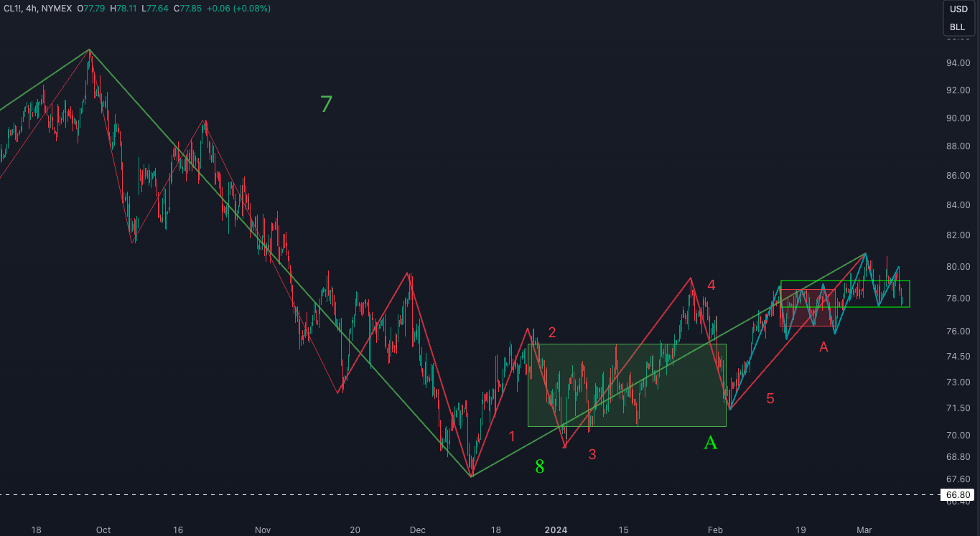Select the red wave label 4
The width and height of the screenshot is (980, 536).
click(x=711, y=285)
